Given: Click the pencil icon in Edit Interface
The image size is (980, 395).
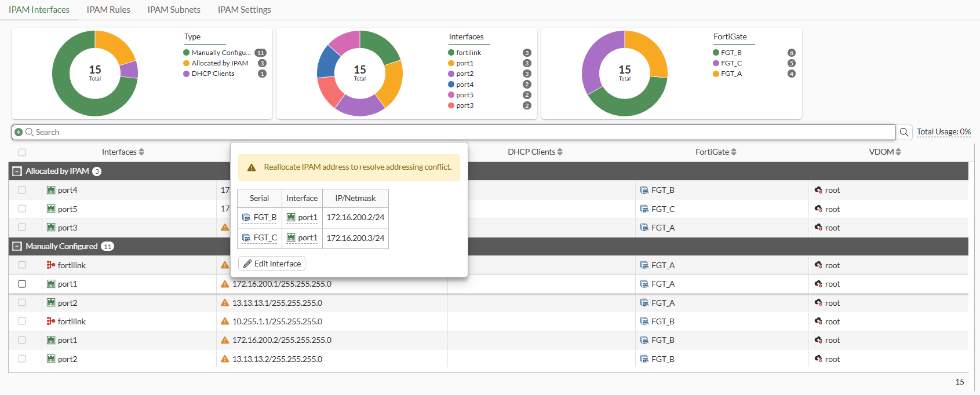Looking at the screenshot, I should pos(247,264).
